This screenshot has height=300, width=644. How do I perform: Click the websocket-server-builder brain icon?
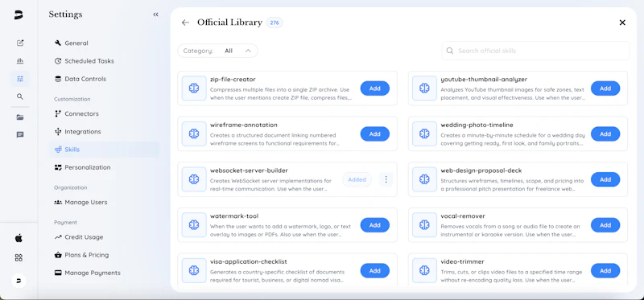pyautogui.click(x=194, y=179)
